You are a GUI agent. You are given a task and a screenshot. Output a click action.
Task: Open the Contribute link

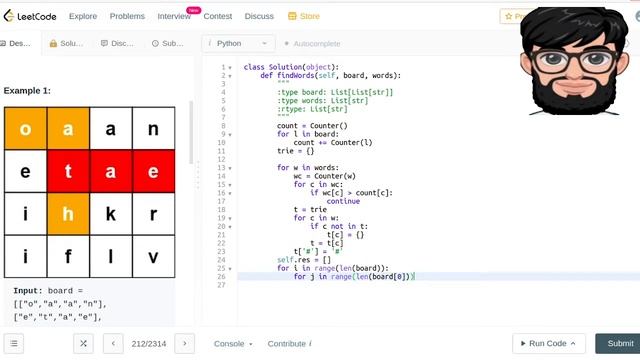point(289,344)
